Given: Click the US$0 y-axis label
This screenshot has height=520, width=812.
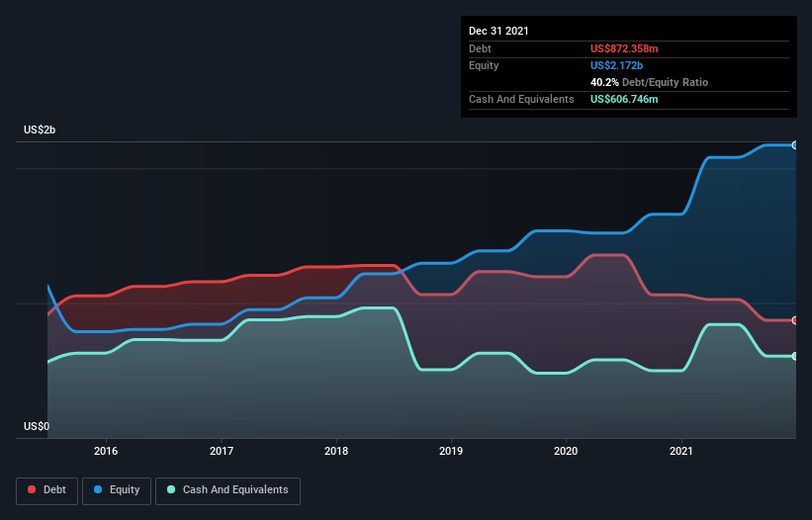Looking at the screenshot, I should tap(37, 426).
